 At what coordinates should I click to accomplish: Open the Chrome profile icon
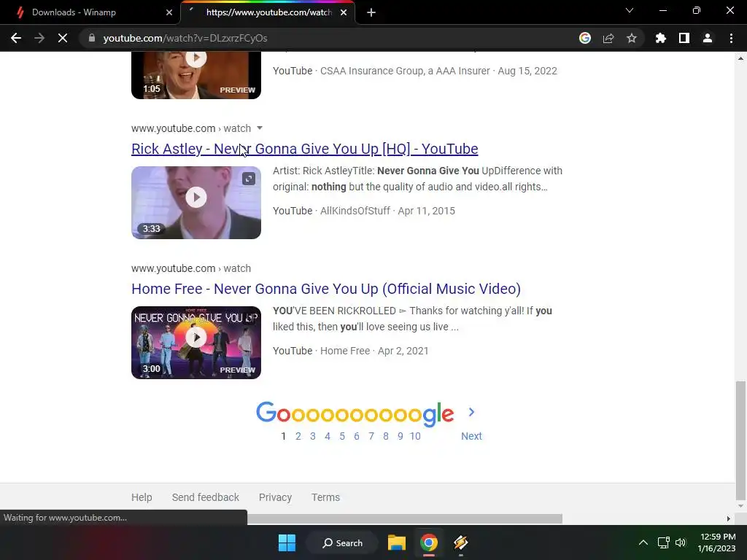coord(708,38)
